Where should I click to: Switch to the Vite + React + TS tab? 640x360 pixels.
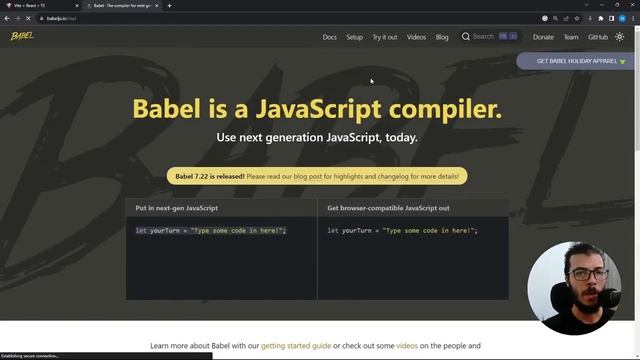point(41,6)
